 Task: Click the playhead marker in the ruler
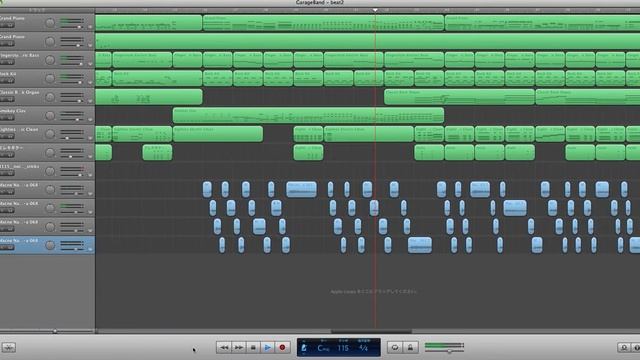(375, 10)
